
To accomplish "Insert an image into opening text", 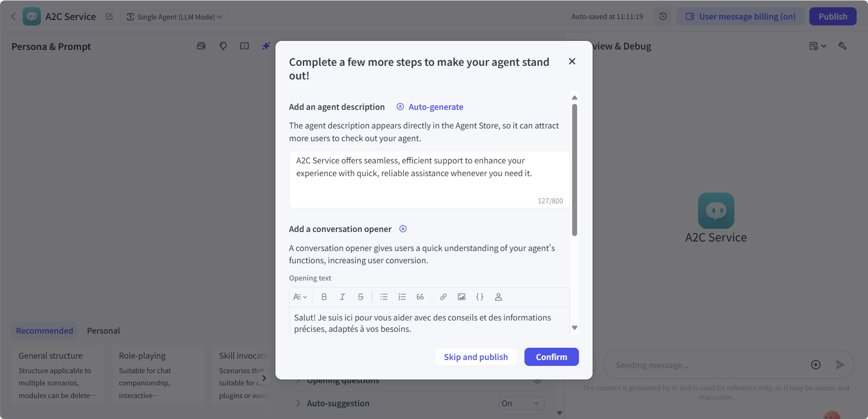I will pos(462,297).
